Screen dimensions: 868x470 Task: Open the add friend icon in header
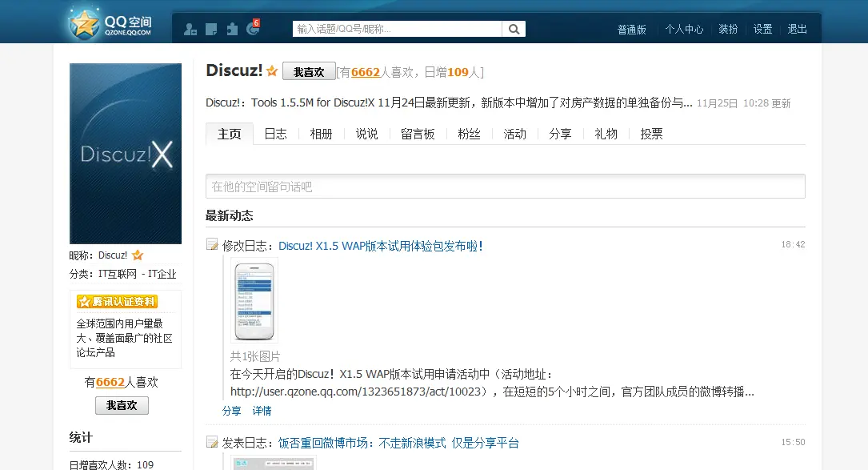pos(190,30)
